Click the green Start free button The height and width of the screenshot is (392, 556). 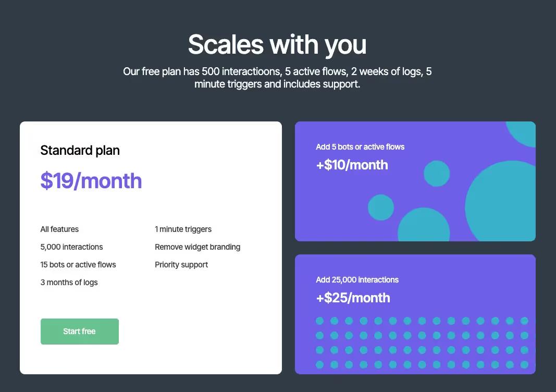(79, 332)
